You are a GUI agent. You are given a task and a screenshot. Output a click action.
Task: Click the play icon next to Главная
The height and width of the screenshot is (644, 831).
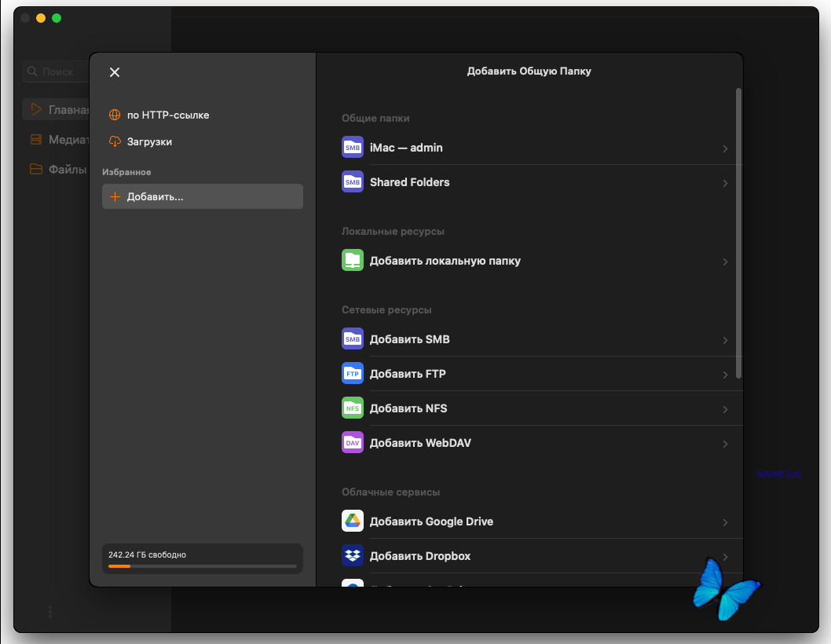coord(36,109)
